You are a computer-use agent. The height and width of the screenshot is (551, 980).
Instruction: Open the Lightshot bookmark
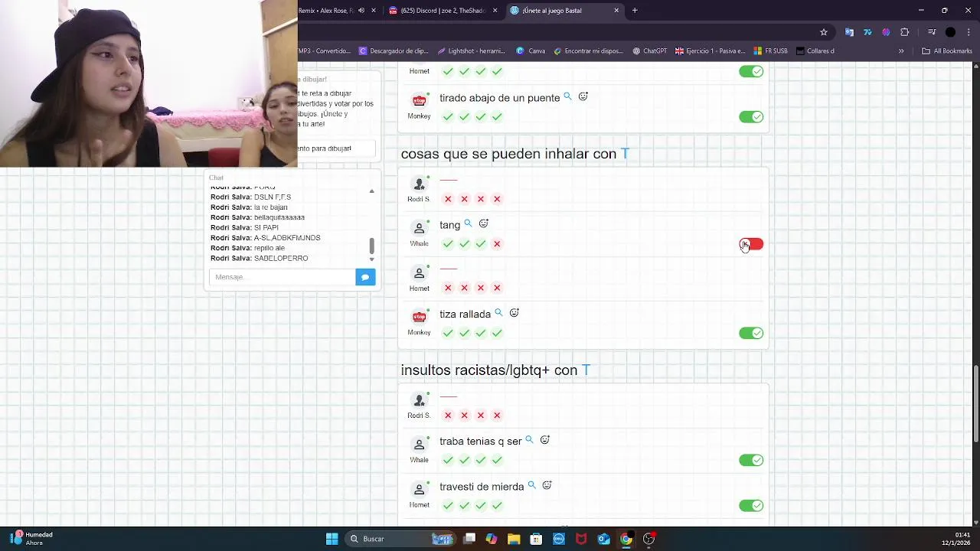tap(472, 51)
